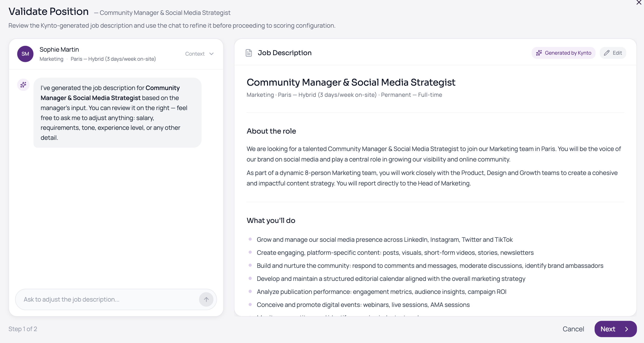The width and height of the screenshot is (644, 343).
Task: Click the sparkles icon next to the chat message
Action: (x=23, y=85)
